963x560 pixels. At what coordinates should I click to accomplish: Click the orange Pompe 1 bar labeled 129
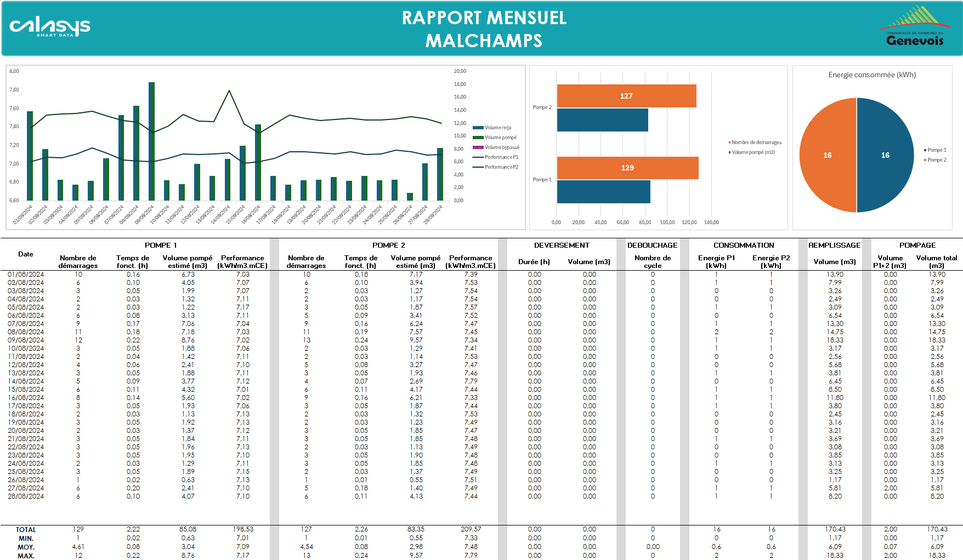pos(627,168)
